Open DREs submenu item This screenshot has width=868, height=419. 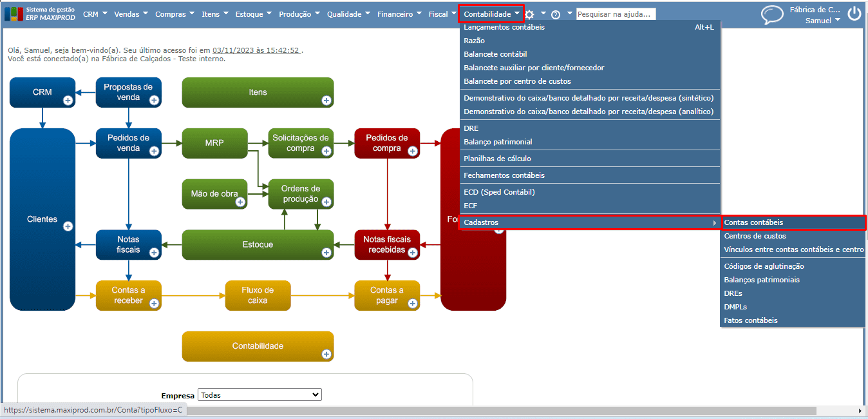pos(793,293)
